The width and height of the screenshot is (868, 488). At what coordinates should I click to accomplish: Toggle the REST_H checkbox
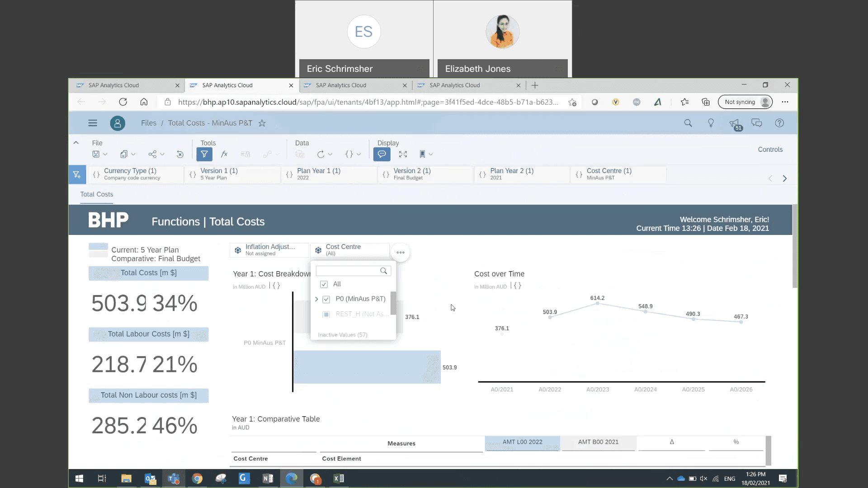click(326, 314)
